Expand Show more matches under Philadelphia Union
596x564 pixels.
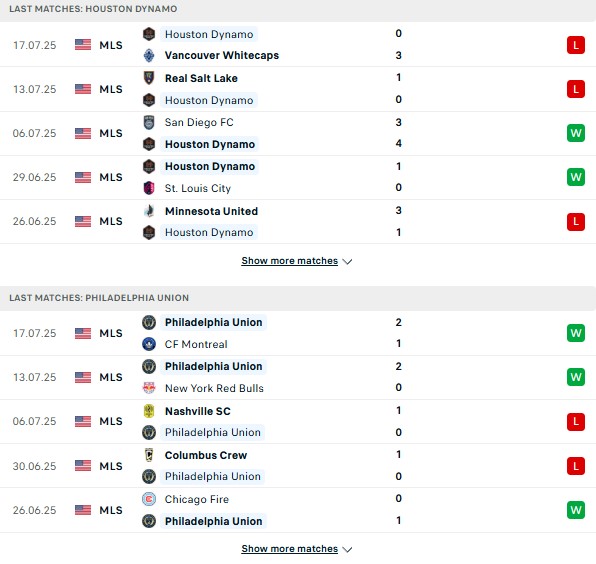click(x=289, y=549)
